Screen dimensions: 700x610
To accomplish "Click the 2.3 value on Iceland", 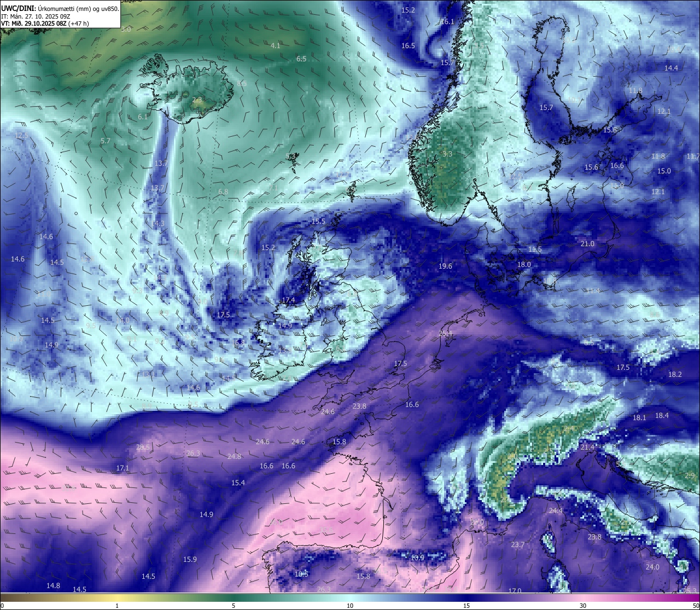I will (x=197, y=100).
